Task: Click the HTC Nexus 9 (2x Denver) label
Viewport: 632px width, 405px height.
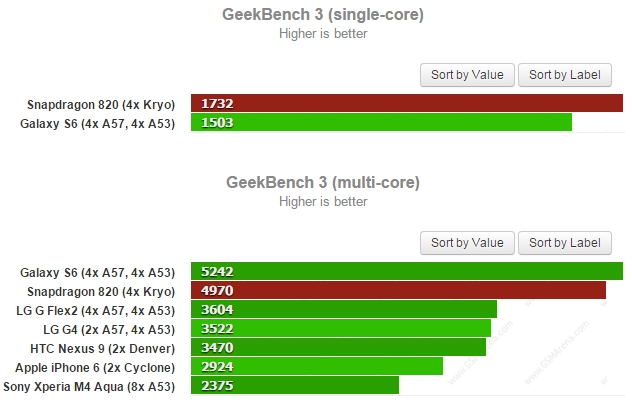Action: [x=103, y=347]
